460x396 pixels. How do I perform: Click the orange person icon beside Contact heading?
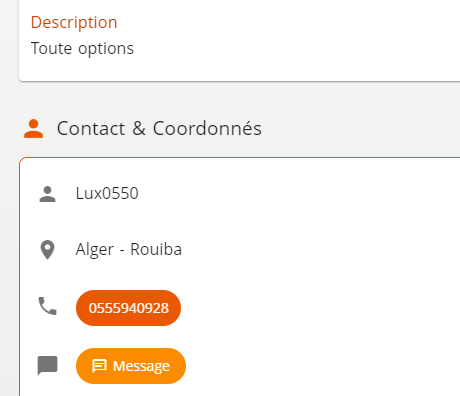34,129
